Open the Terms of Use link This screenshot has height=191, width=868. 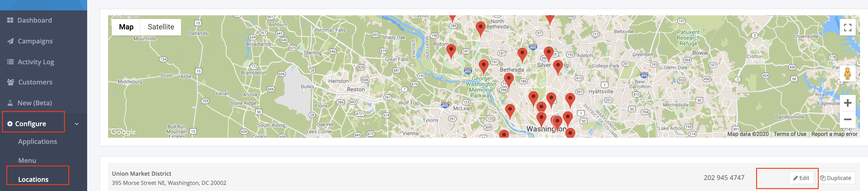(x=789, y=134)
